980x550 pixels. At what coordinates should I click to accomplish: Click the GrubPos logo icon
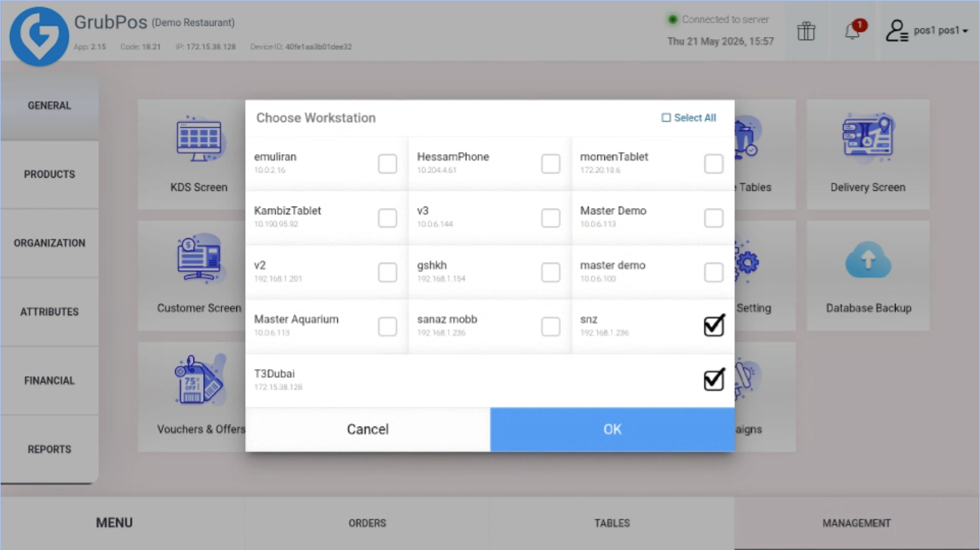coord(39,36)
